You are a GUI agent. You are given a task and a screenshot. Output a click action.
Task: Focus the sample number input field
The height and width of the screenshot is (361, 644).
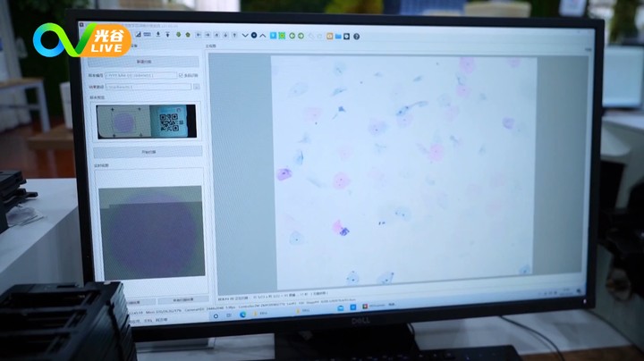[x=141, y=75]
